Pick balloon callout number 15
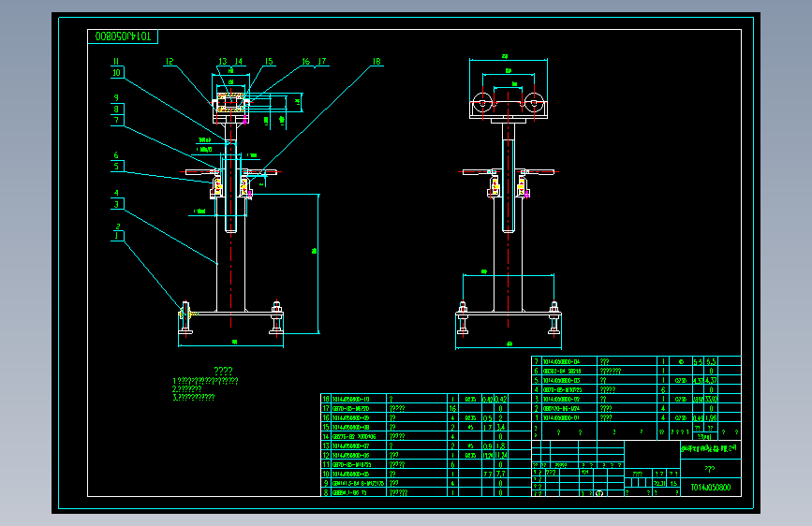 [269, 62]
